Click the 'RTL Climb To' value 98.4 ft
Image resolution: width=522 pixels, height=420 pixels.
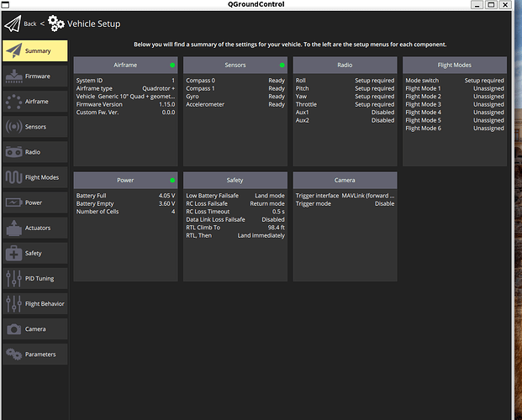pyautogui.click(x=277, y=228)
